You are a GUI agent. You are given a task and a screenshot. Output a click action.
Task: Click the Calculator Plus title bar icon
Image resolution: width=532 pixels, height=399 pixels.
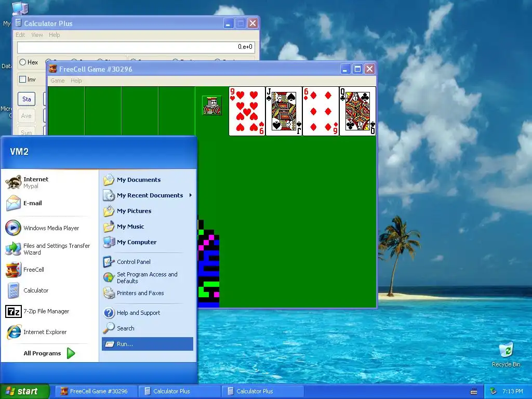click(x=19, y=23)
